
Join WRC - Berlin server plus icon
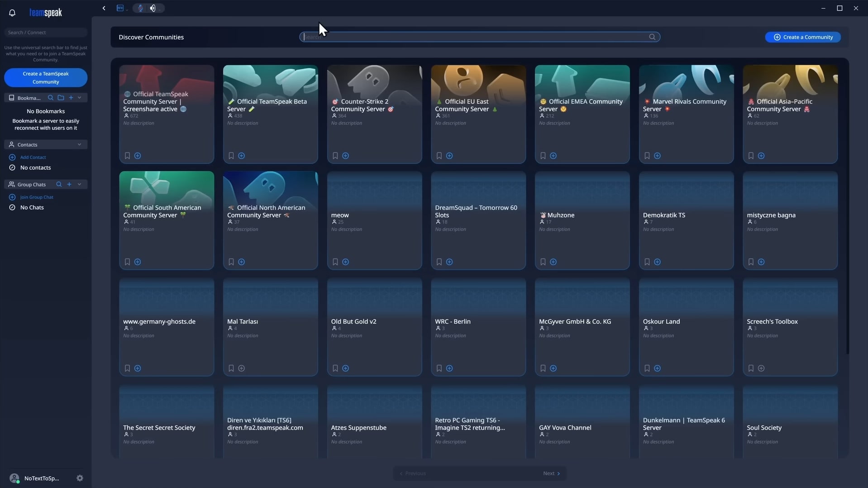click(449, 368)
